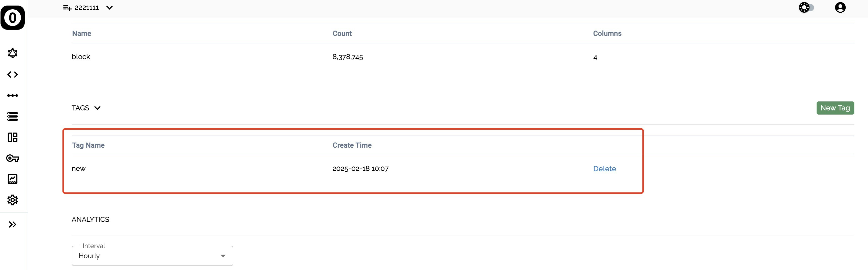This screenshot has width=868, height=270.
Task: Expand the sidebar with double chevron
Action: click(12, 225)
